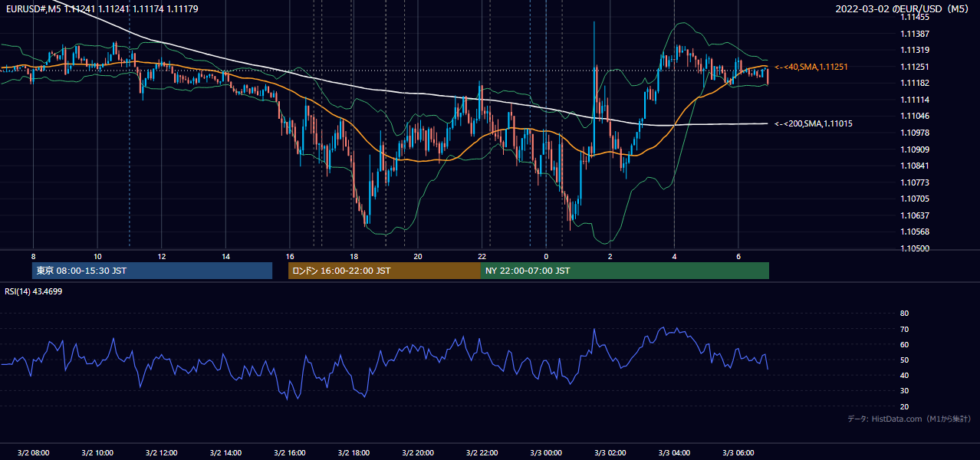The image size is (980, 460).
Task: Click the 3/3 00:00 date label
Action: pos(546,452)
